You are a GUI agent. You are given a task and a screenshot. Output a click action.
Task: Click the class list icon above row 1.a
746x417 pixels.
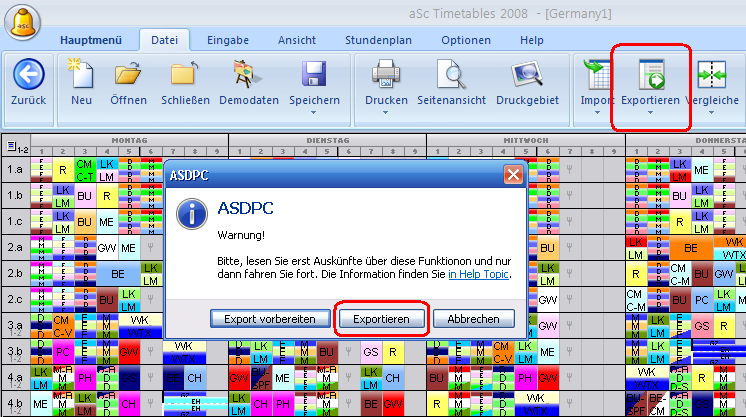[x=11, y=147]
